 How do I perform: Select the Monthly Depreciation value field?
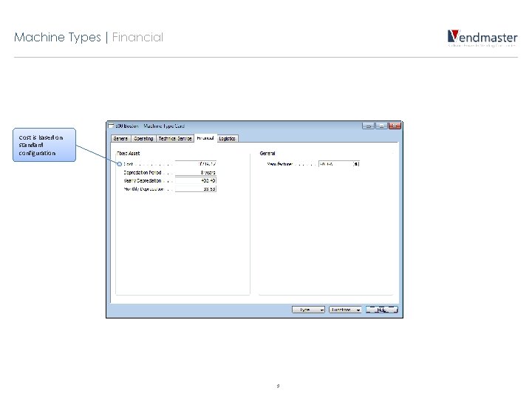tap(195, 188)
